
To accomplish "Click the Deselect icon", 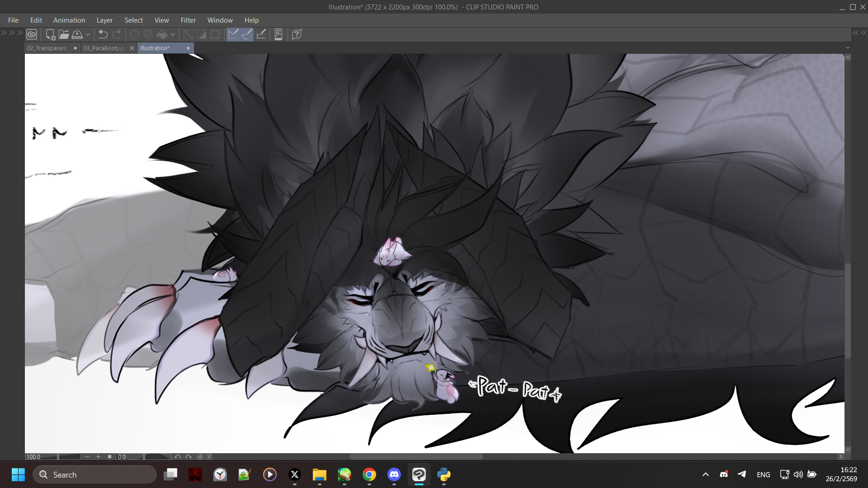I will coord(188,34).
